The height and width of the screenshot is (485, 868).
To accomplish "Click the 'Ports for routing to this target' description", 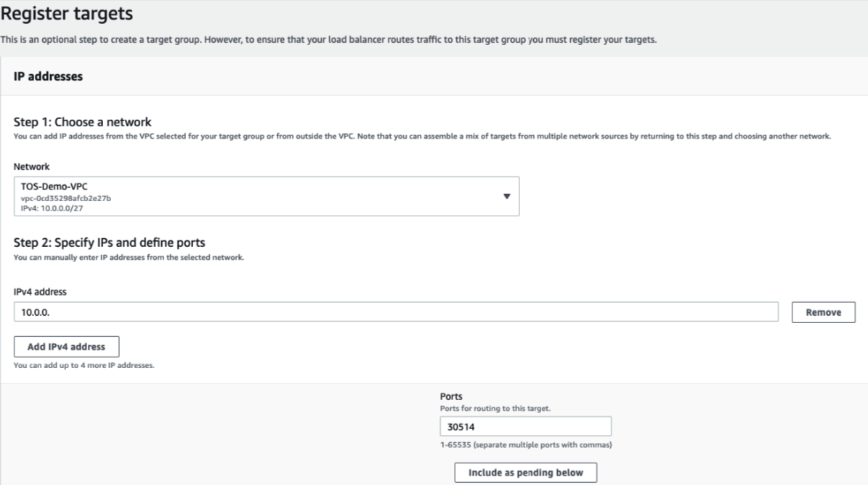I will [x=495, y=408].
